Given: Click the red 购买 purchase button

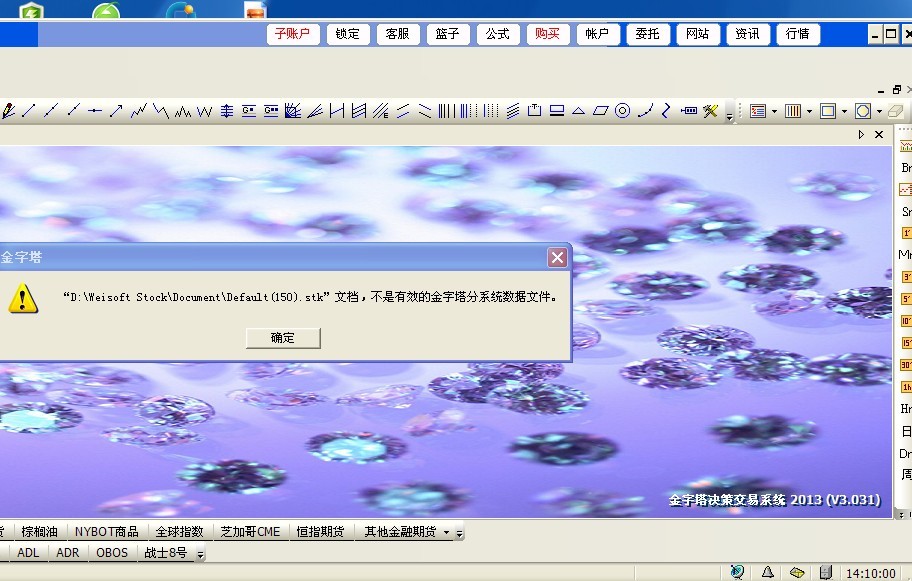Looking at the screenshot, I should [547, 34].
